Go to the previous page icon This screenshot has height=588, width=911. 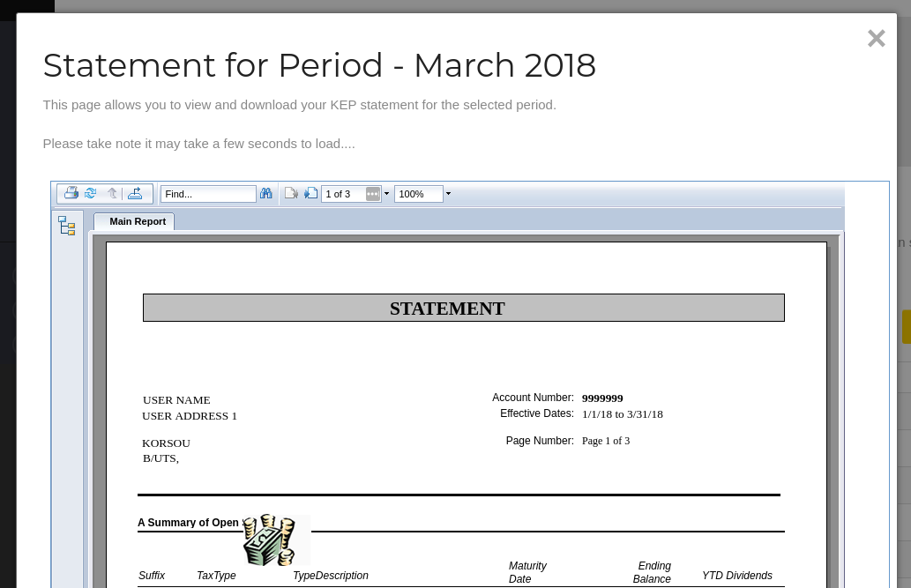click(291, 194)
